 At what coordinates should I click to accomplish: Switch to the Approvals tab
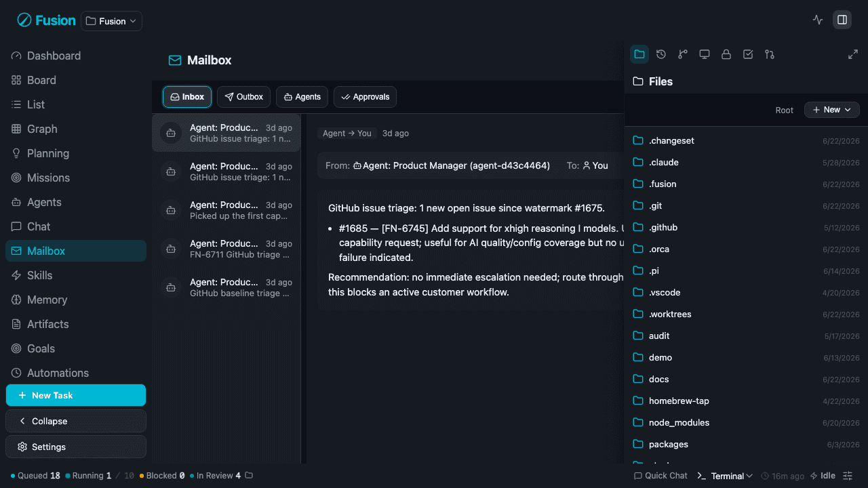tap(365, 97)
